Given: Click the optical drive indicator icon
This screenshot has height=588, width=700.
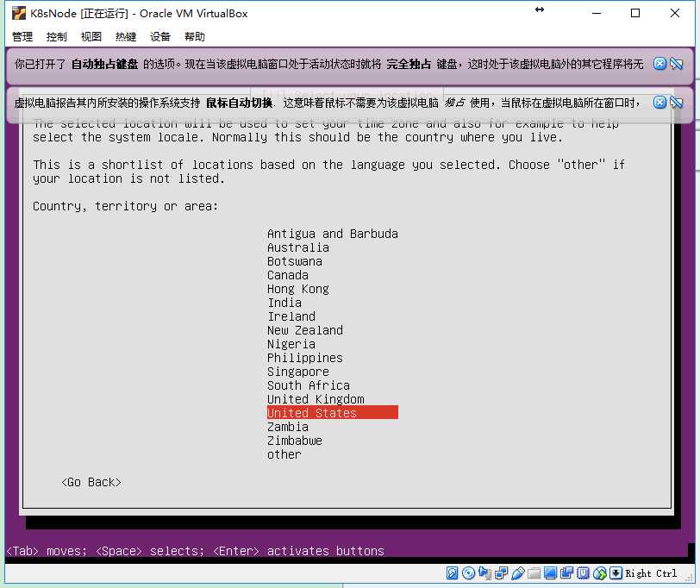Looking at the screenshot, I should [468, 573].
